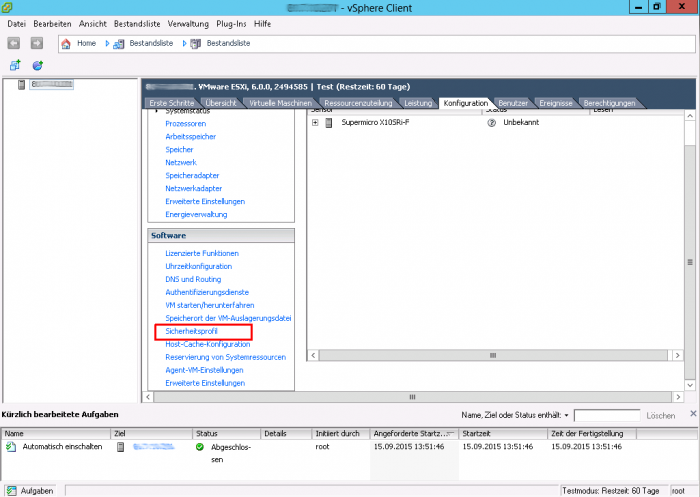Select the Konfiguration tab

466,103
